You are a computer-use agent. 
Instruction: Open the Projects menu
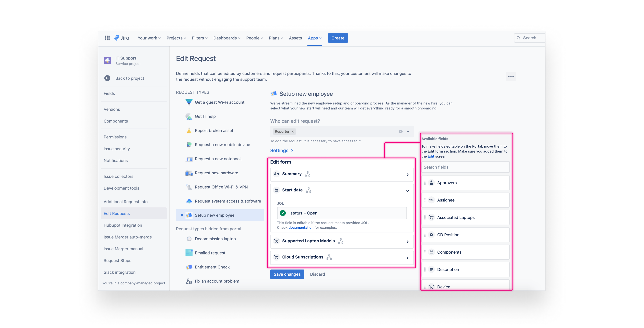[176, 38]
